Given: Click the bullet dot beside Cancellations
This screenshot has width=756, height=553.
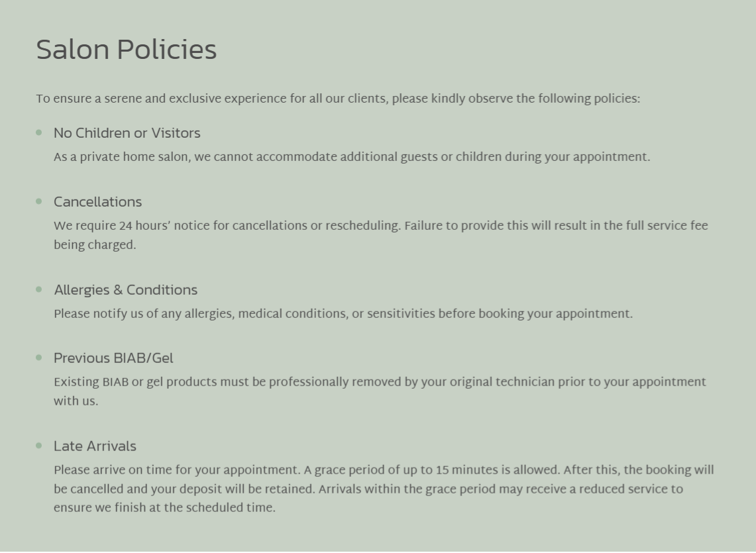Looking at the screenshot, I should pyautogui.click(x=39, y=201).
